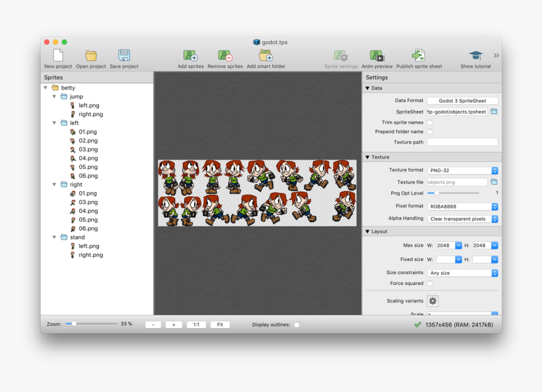Select stand/left.png sprite
Viewport: 542px width, 392px height.
pyautogui.click(x=88, y=246)
